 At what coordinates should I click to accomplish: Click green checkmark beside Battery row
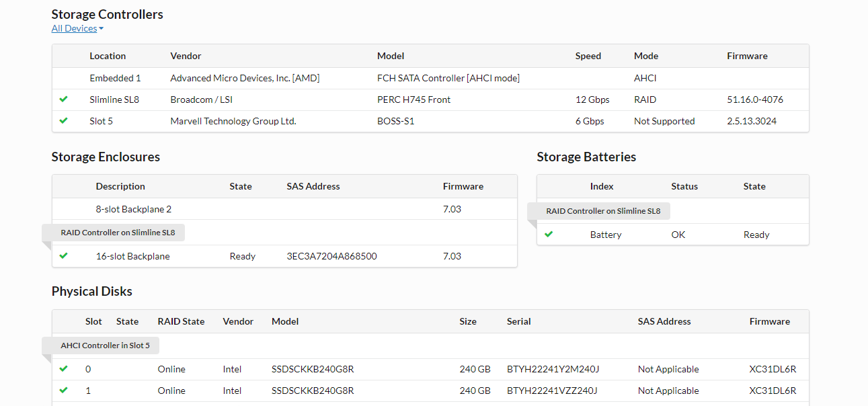549,235
